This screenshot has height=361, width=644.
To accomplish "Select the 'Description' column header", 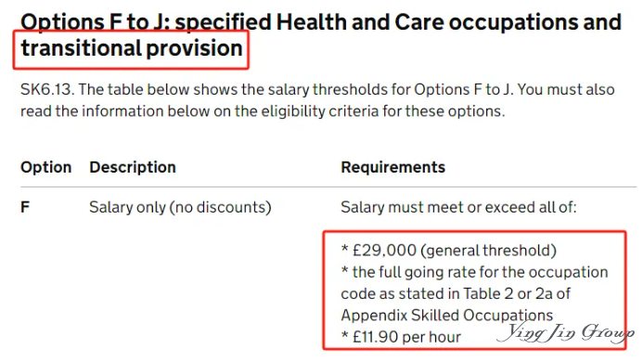I will click(x=133, y=167).
